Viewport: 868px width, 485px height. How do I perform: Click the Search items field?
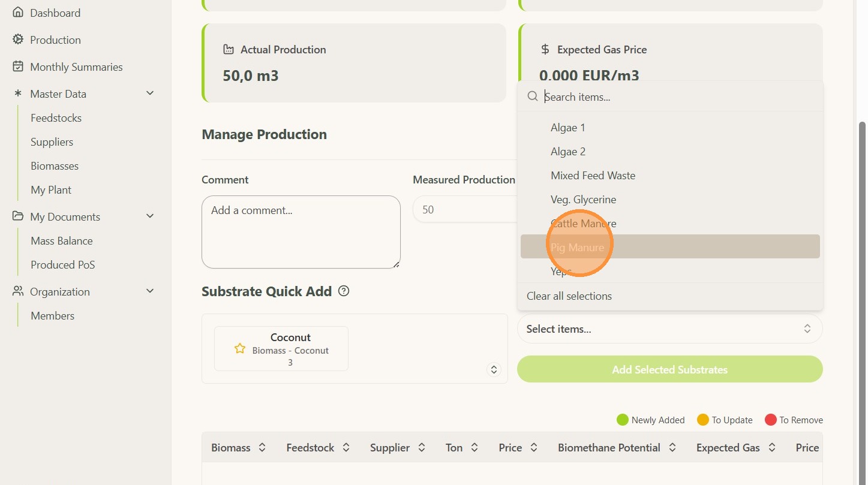click(x=678, y=97)
